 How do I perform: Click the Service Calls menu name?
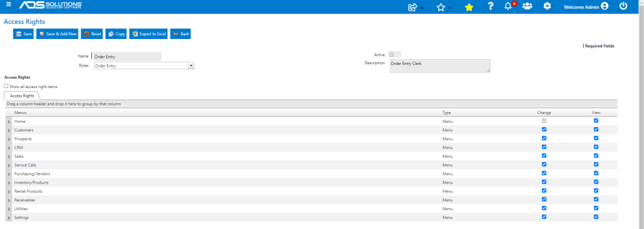pyautogui.click(x=25, y=165)
